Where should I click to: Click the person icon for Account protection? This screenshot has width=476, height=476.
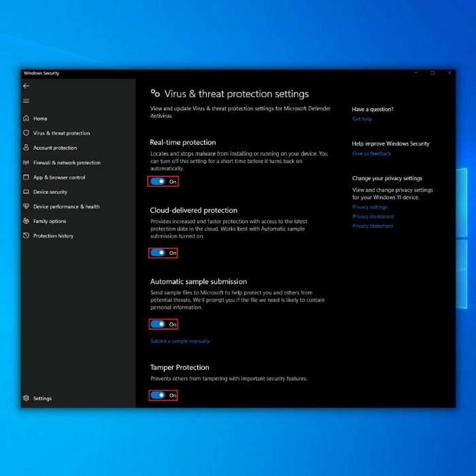coord(26,148)
